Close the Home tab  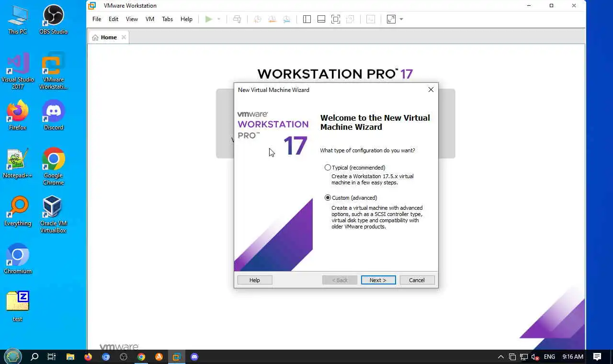click(124, 37)
